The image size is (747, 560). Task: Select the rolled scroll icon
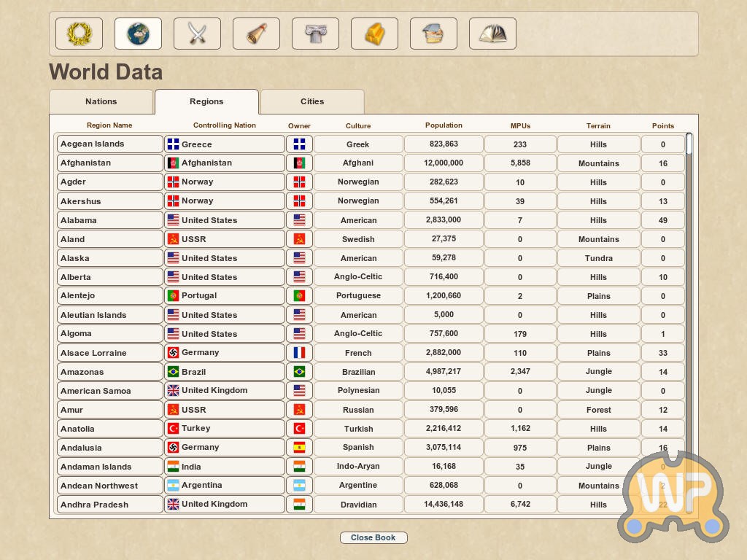click(256, 34)
